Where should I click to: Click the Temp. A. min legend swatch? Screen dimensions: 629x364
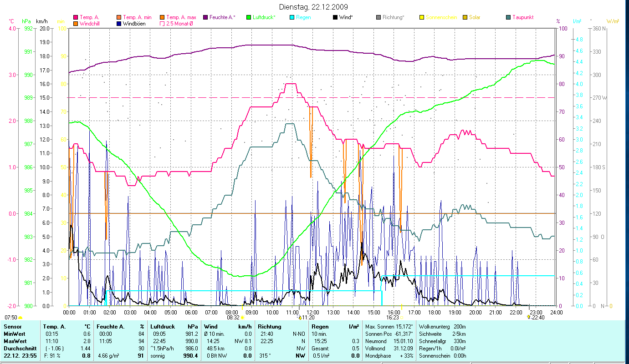coord(118,17)
